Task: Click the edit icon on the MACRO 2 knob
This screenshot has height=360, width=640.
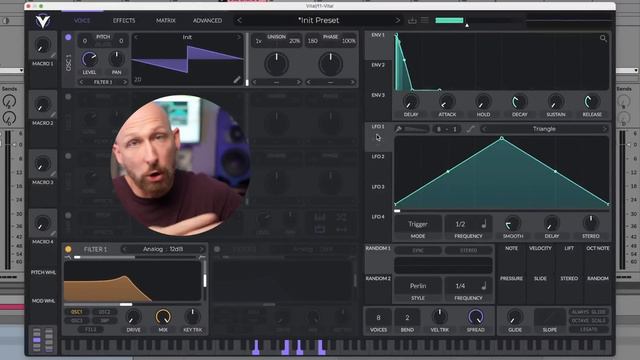Action: pyautogui.click(x=53, y=115)
